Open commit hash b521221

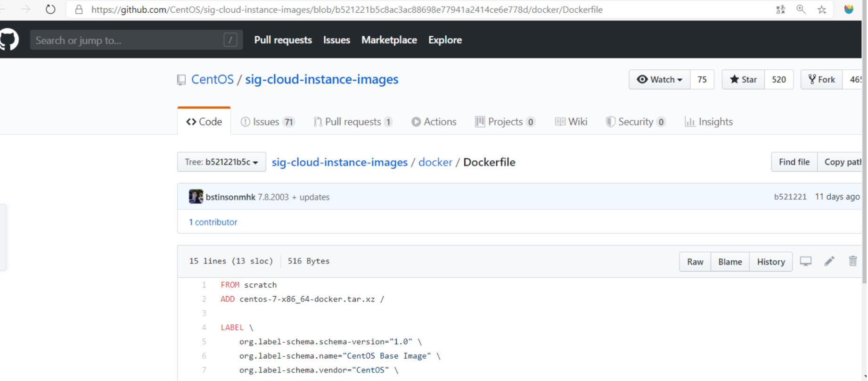(790, 197)
